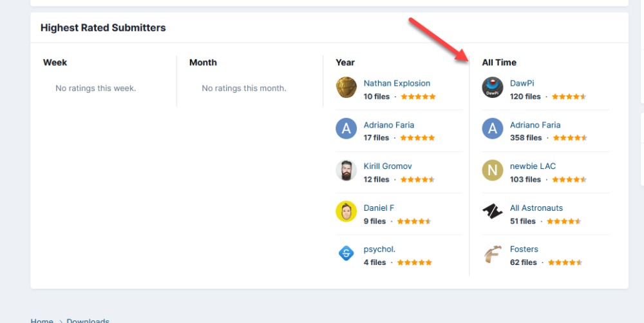The width and height of the screenshot is (644, 323).
Task: Click All Astronauts' black logo avatar
Action: (x=493, y=212)
